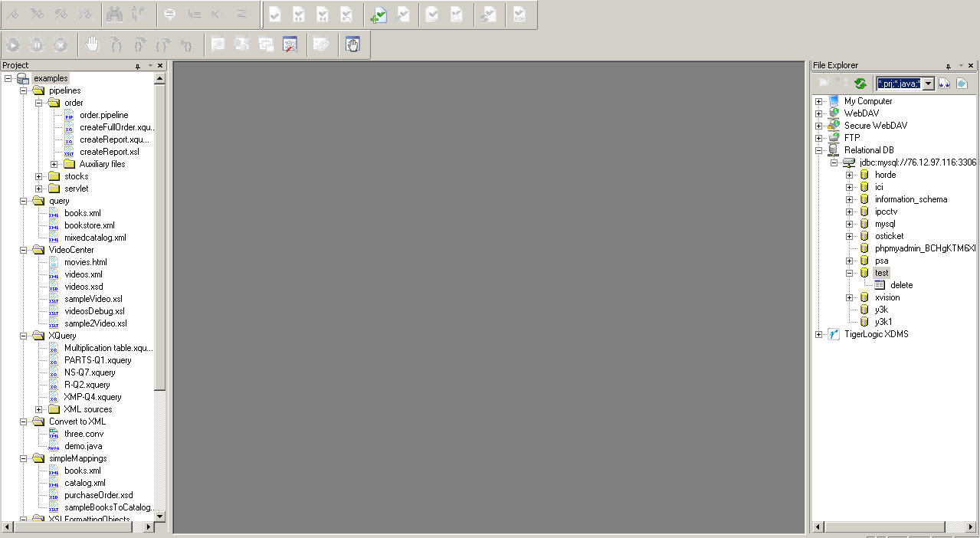Select the TigerLogic XDMS entry

pos(876,334)
